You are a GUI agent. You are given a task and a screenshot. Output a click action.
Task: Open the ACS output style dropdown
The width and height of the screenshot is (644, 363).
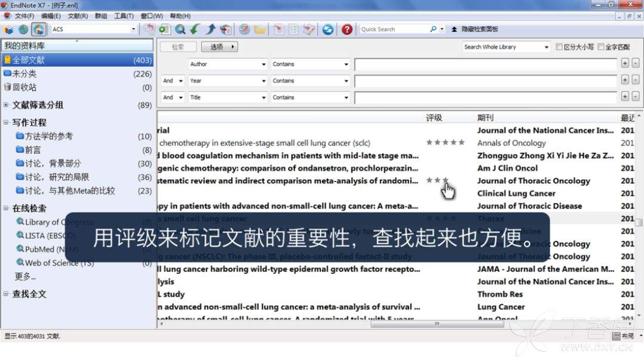(x=133, y=29)
